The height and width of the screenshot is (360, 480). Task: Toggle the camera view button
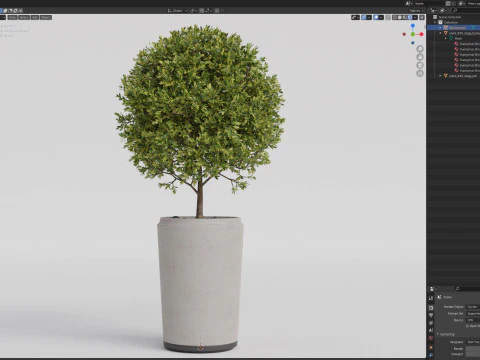tap(420, 65)
